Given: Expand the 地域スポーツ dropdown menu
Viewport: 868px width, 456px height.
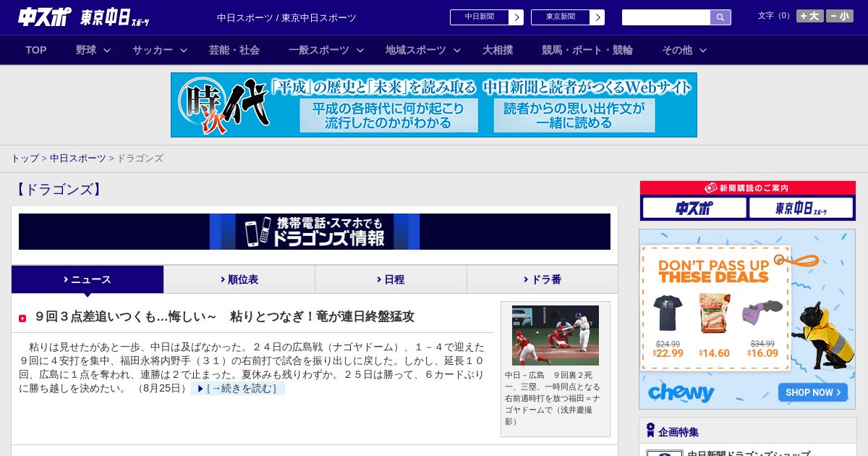Looking at the screenshot, I should [x=423, y=50].
